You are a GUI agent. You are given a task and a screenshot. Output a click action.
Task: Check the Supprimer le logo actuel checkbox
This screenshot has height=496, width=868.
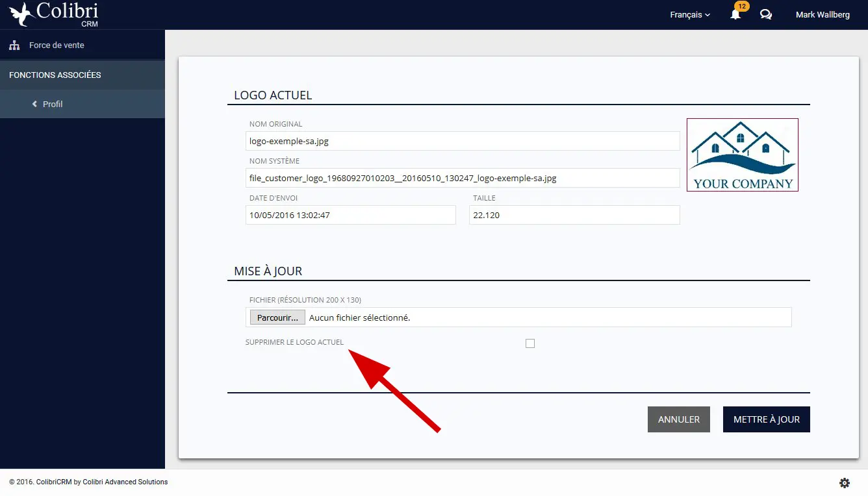530,343
